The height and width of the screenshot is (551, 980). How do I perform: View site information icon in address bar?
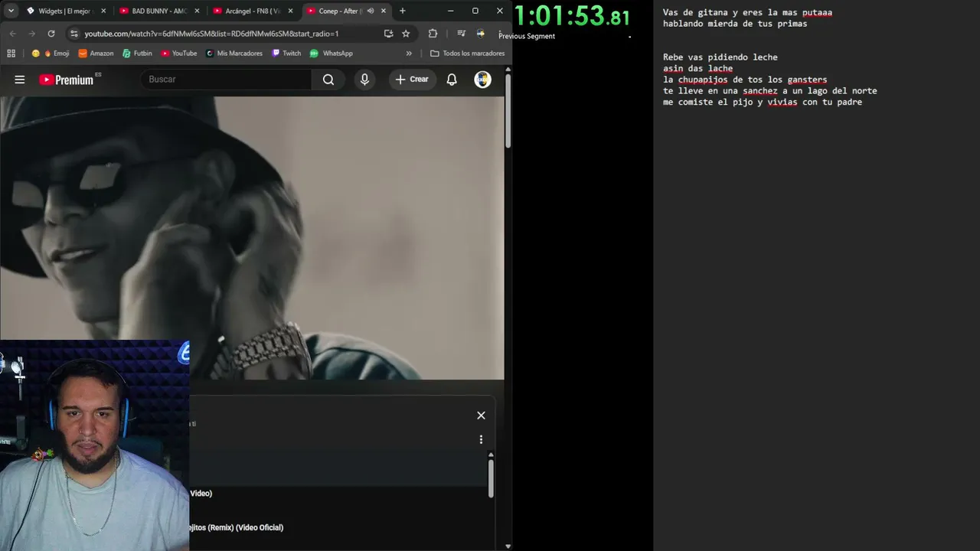pyautogui.click(x=73, y=34)
